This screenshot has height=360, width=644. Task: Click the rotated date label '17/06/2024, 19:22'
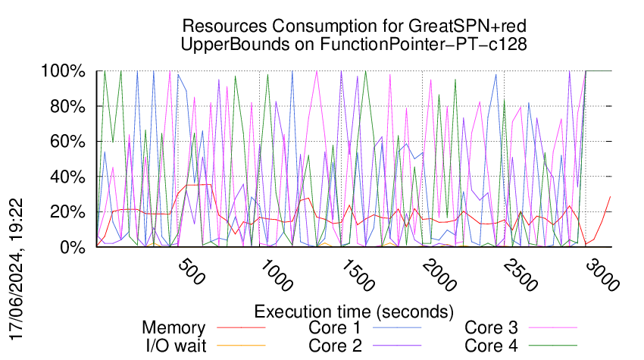17,270
